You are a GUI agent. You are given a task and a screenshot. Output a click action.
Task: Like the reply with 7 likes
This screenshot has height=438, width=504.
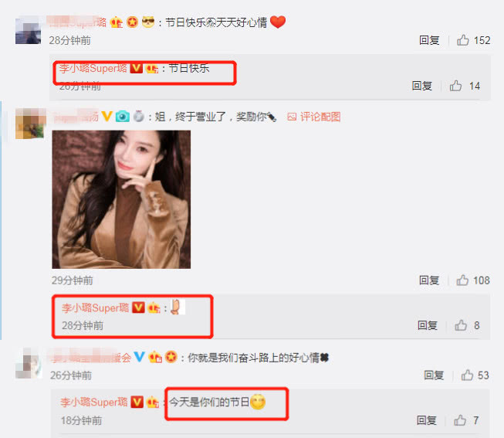(460, 420)
